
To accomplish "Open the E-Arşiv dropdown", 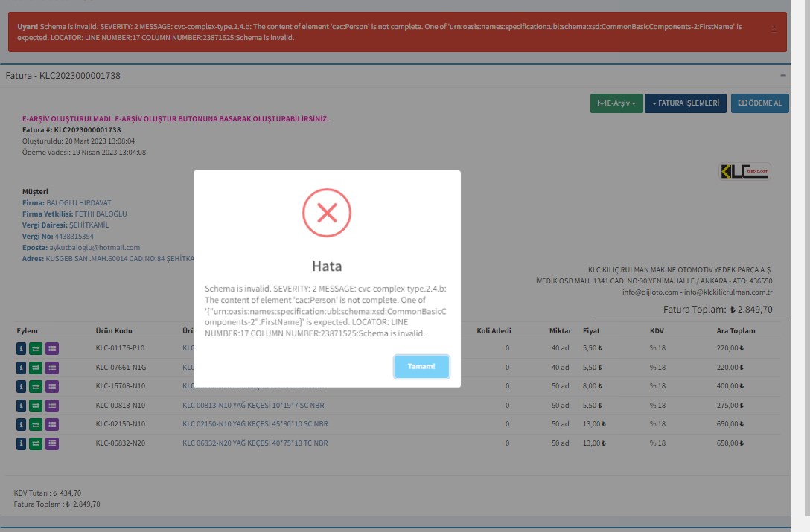I will pos(616,103).
